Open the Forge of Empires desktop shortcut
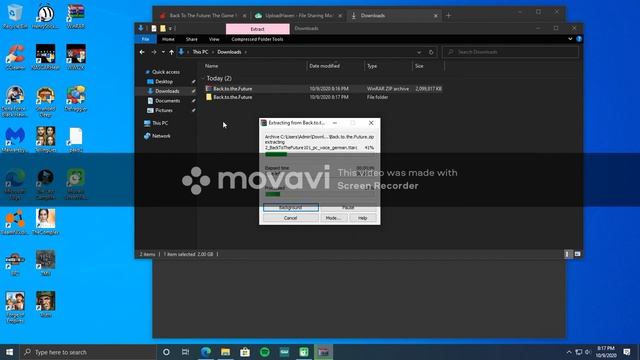Image resolution: width=640 pixels, height=360 pixels. [15, 307]
